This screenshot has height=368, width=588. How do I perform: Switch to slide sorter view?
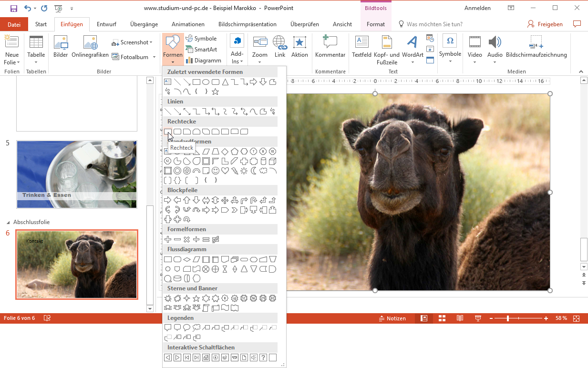pyautogui.click(x=442, y=318)
